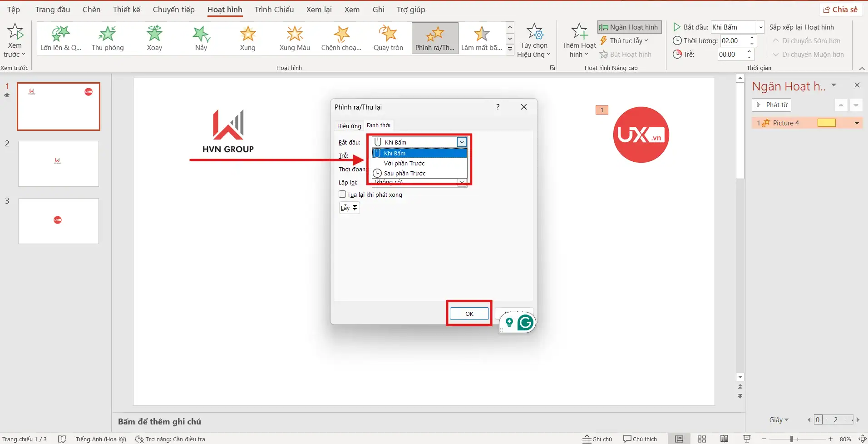The image size is (868, 444).
Task: Enable Tua lại khi phát xong checkbox
Action: click(342, 194)
